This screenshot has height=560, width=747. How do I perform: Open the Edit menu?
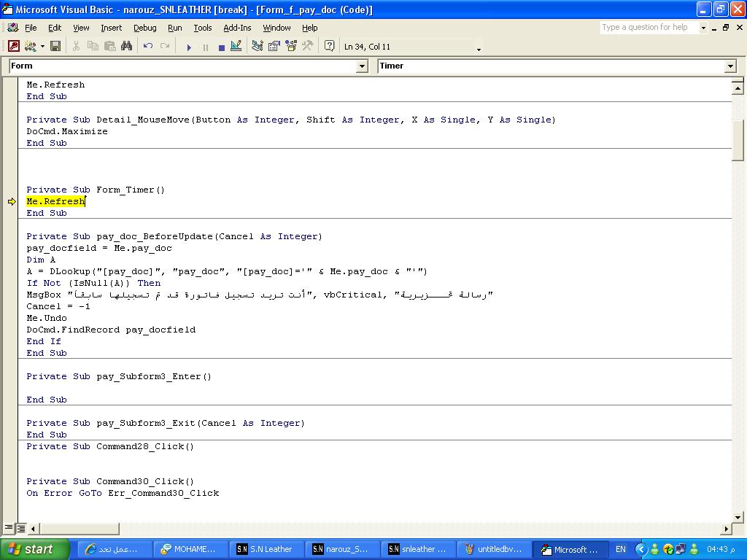tap(55, 28)
